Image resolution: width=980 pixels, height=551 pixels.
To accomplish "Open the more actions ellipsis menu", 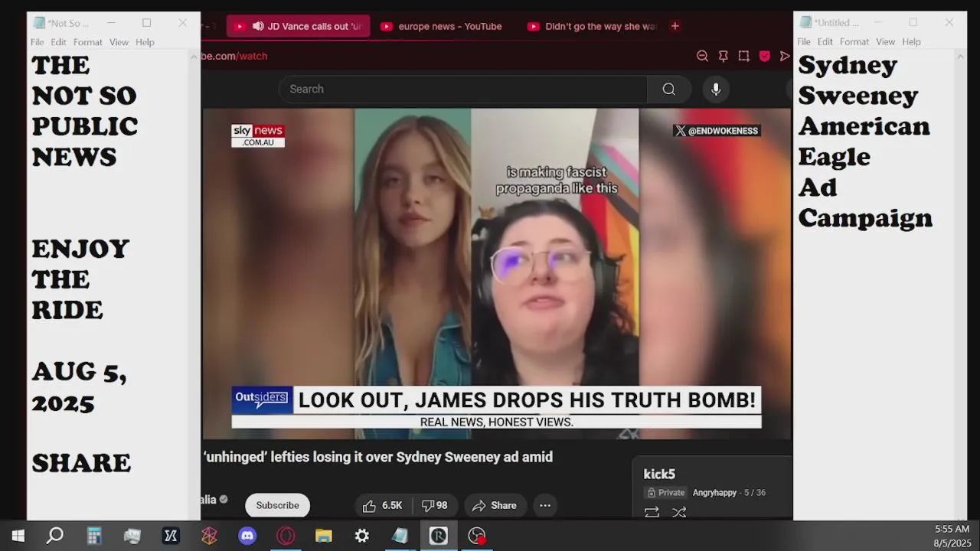I will click(545, 505).
